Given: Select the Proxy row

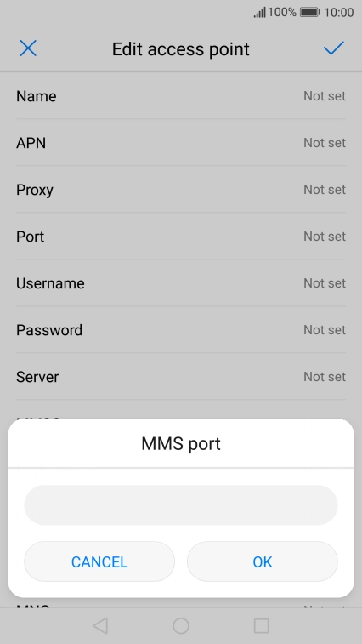Looking at the screenshot, I should click(181, 190).
